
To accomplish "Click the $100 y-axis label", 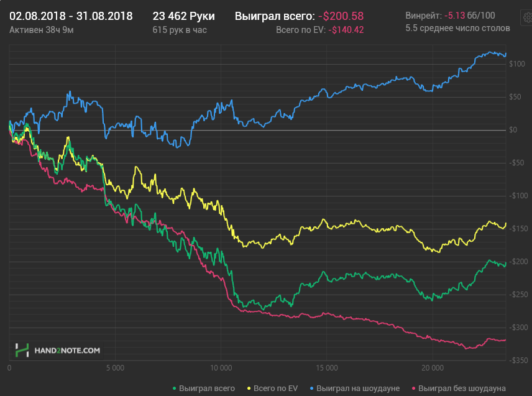I will pos(517,64).
